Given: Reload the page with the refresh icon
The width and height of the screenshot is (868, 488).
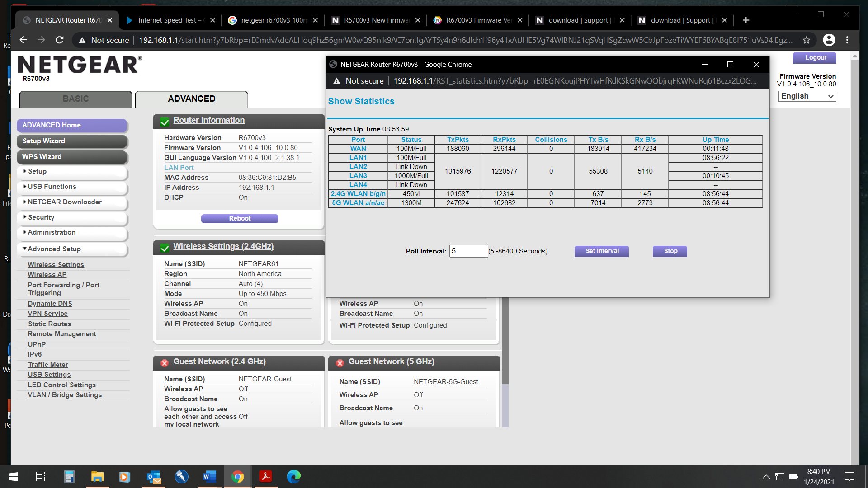Looking at the screenshot, I should click(59, 40).
